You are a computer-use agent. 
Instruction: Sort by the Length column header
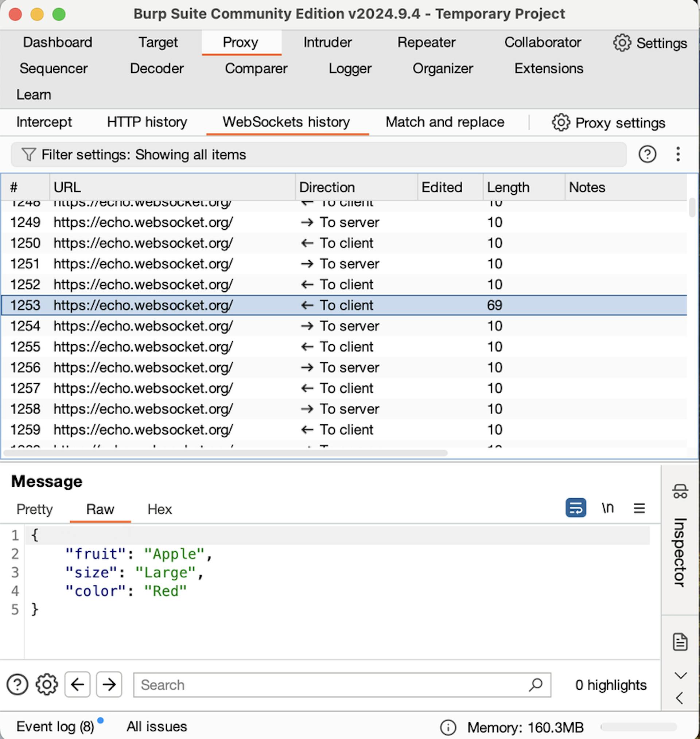[x=524, y=187]
